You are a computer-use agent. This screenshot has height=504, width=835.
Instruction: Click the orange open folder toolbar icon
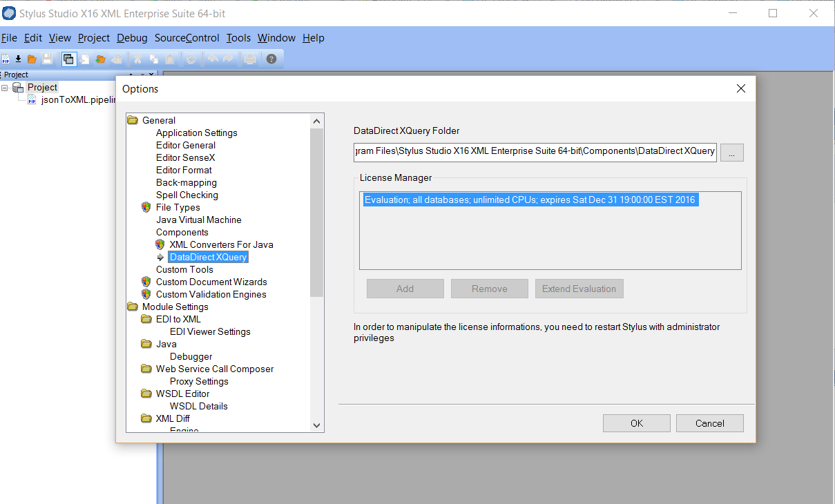coord(32,59)
